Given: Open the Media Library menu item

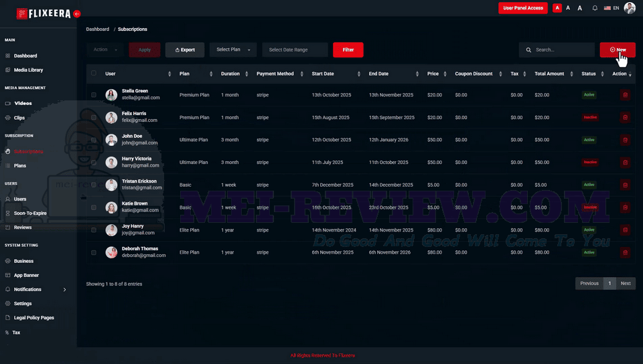Looking at the screenshot, I should click(x=28, y=70).
